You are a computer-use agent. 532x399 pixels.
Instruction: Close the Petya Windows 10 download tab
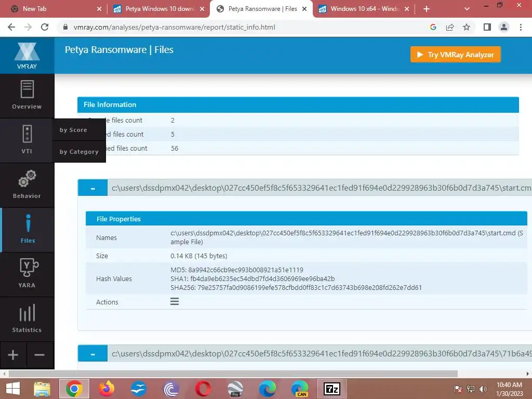(x=202, y=9)
